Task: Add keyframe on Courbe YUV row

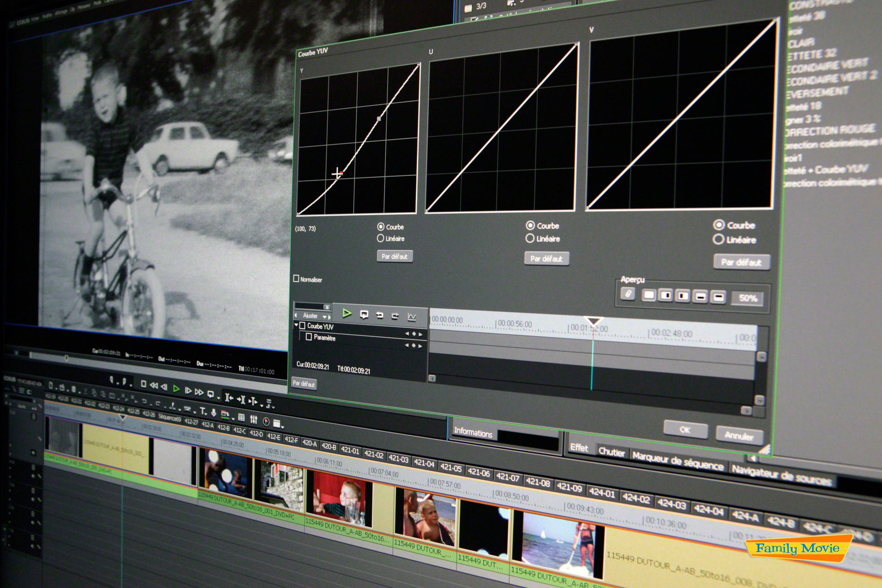Action: pyautogui.click(x=414, y=334)
